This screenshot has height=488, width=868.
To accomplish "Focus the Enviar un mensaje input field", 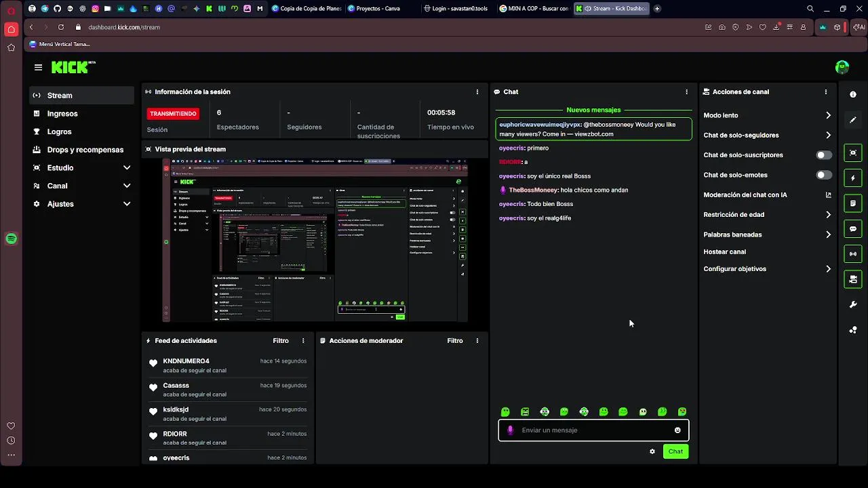I will pos(593,430).
